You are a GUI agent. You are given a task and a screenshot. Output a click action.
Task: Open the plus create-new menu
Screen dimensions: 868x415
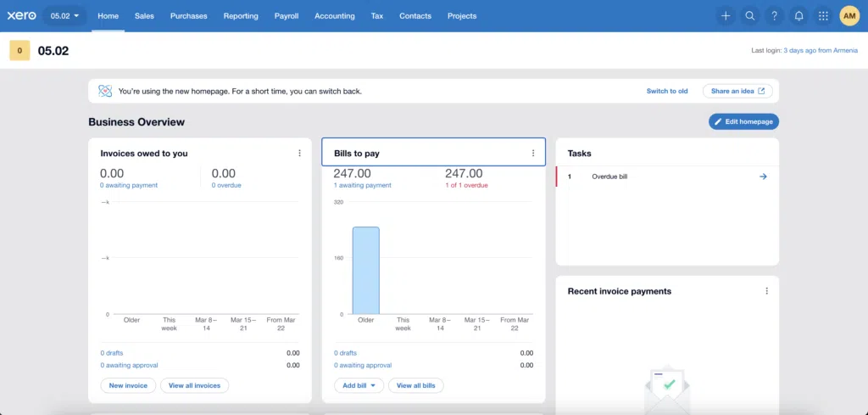tap(726, 16)
